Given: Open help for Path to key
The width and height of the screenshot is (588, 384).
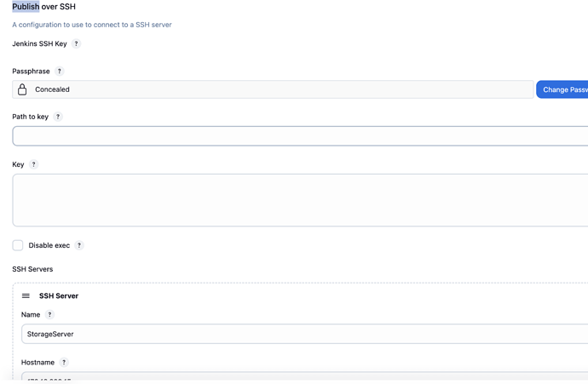Looking at the screenshot, I should (58, 117).
